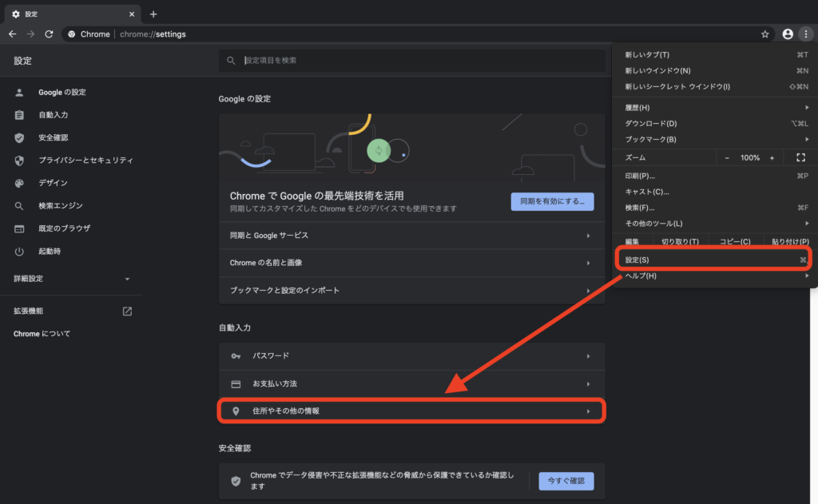Click the three-dot Chrome menu icon

(x=806, y=34)
